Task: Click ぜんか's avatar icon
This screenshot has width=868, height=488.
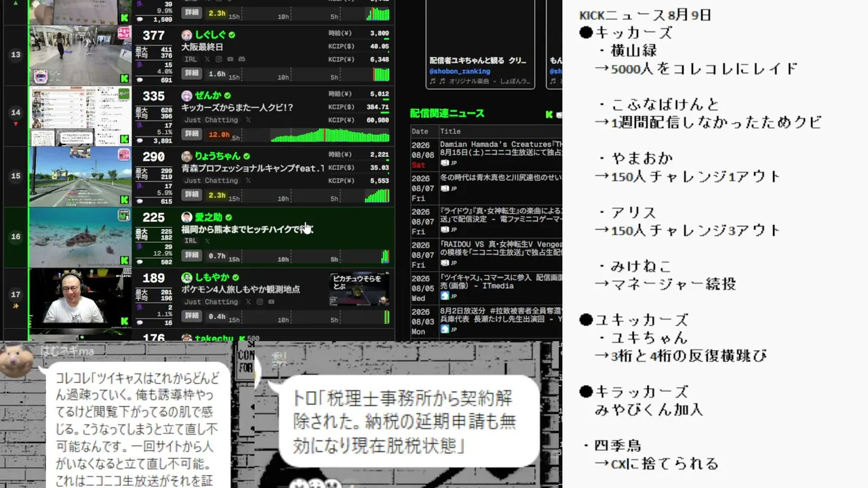Action: (186, 96)
